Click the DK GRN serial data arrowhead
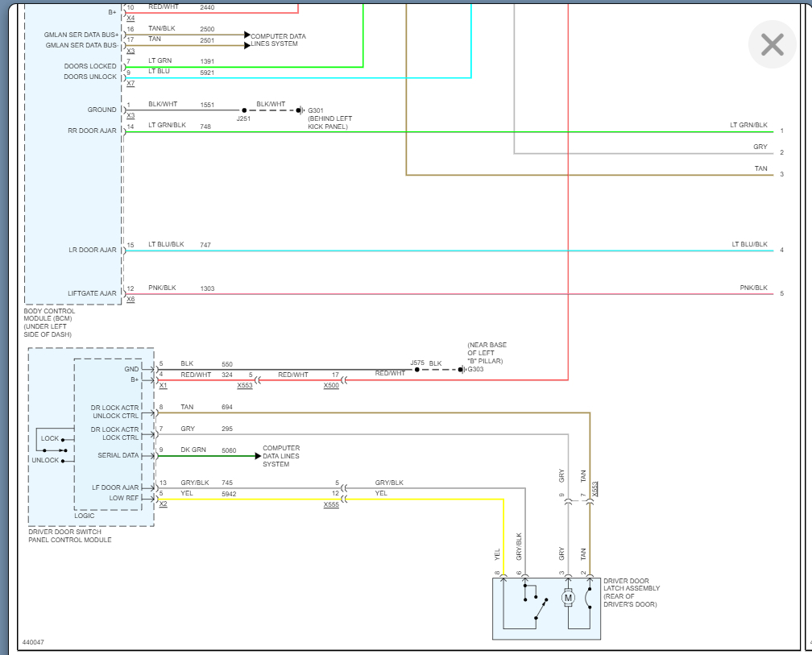 point(258,456)
